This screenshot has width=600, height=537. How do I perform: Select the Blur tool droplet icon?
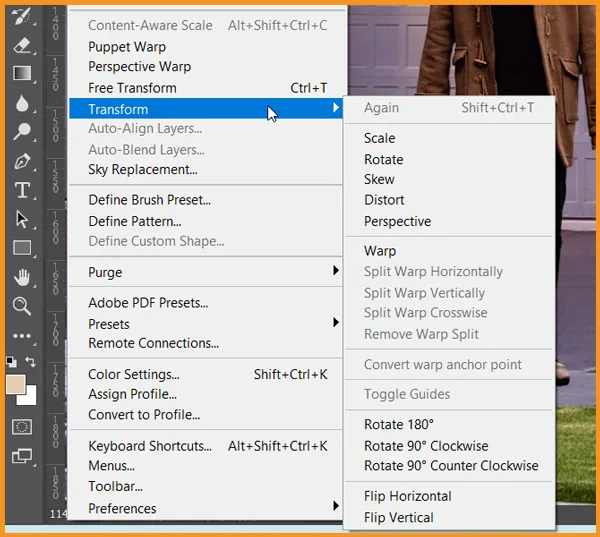point(22,103)
